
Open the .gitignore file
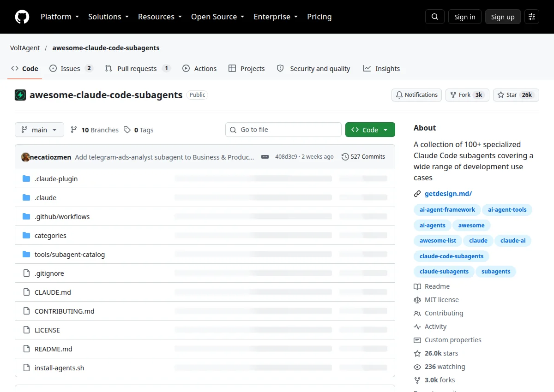49,273
